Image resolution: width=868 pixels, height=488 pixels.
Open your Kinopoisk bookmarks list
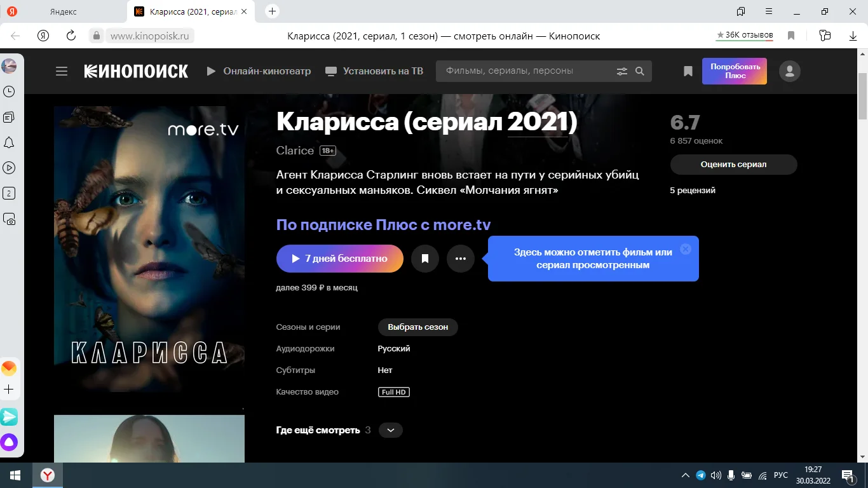[x=688, y=71]
